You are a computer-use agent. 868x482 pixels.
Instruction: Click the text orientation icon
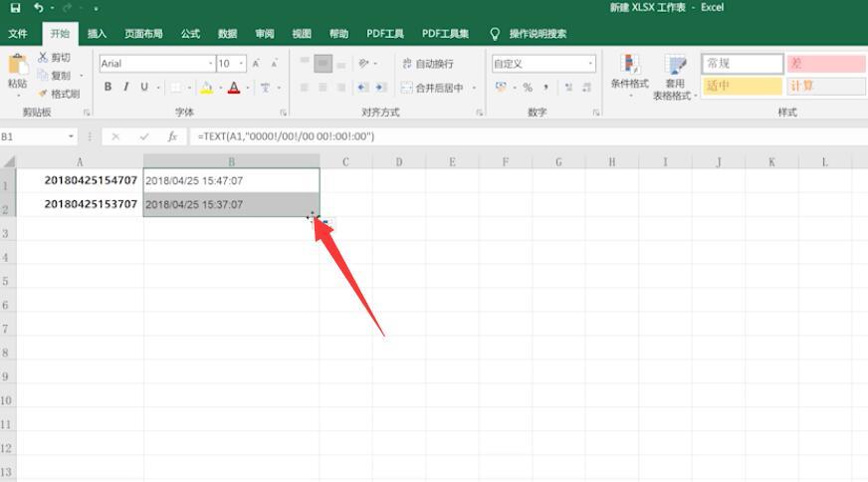click(x=363, y=64)
